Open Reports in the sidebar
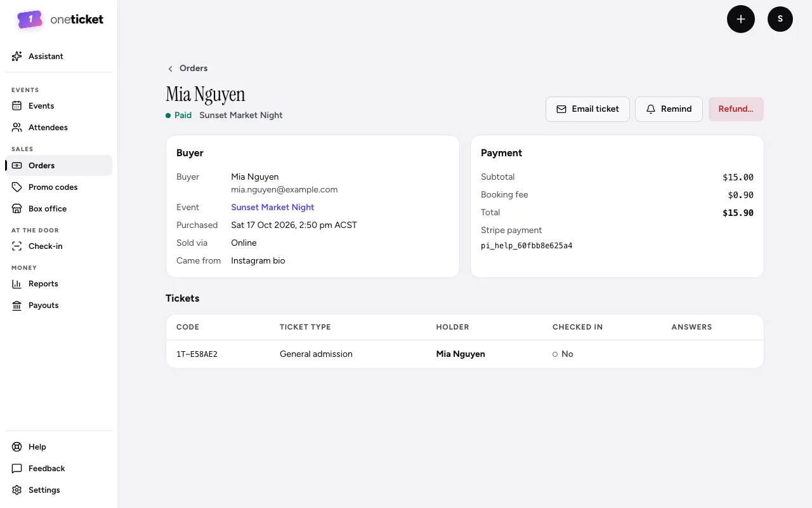The image size is (812, 508). (x=58, y=284)
